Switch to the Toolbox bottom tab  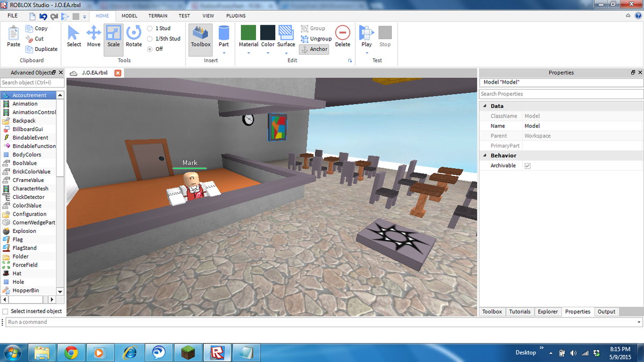[492, 312]
